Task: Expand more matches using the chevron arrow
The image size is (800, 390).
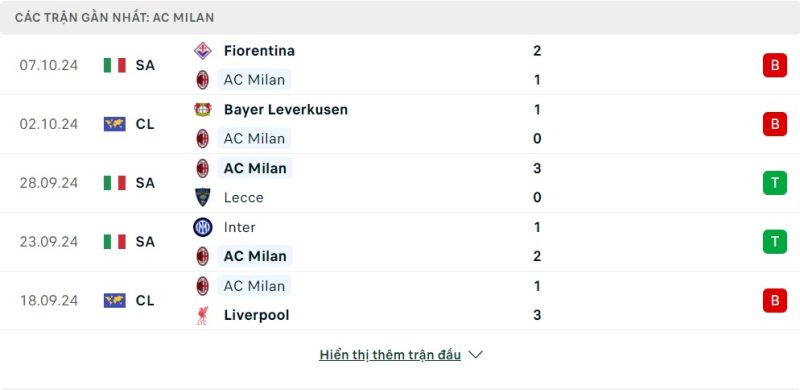Action: [476, 355]
